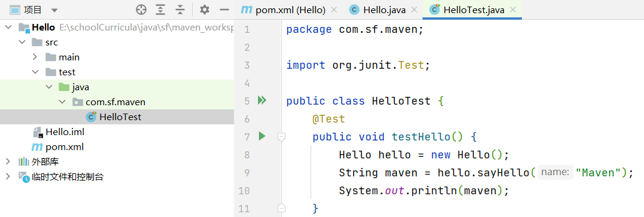Switch to the Hello.java tab
Image resolution: width=644 pixels, height=217 pixels.
[x=378, y=10]
